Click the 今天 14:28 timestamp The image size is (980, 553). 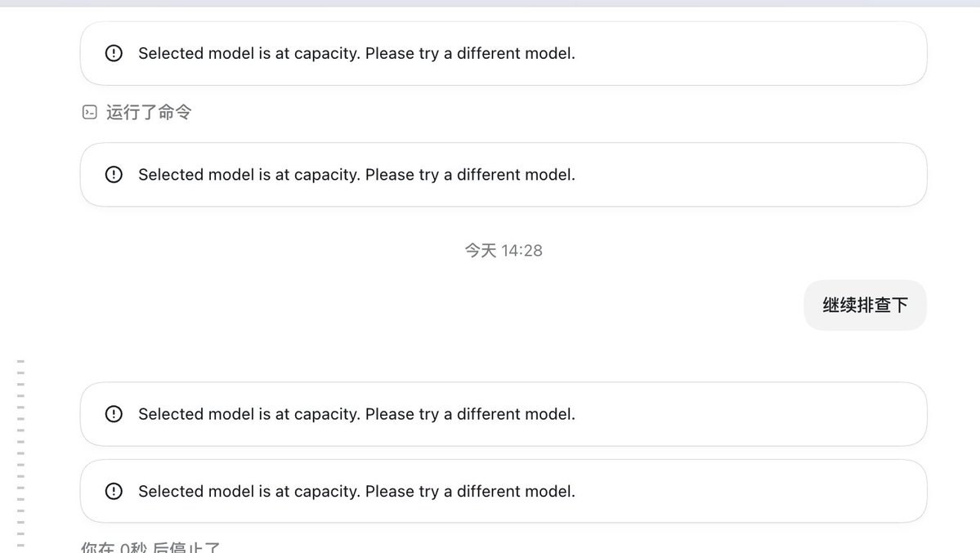(503, 251)
